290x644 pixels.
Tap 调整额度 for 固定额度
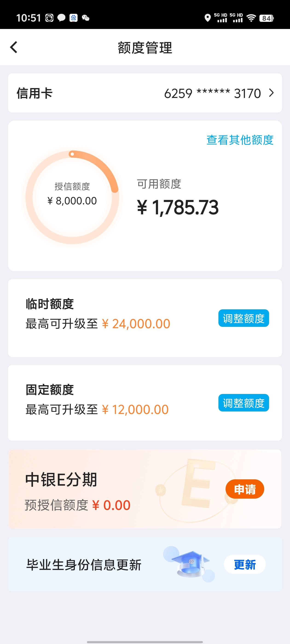[244, 402]
